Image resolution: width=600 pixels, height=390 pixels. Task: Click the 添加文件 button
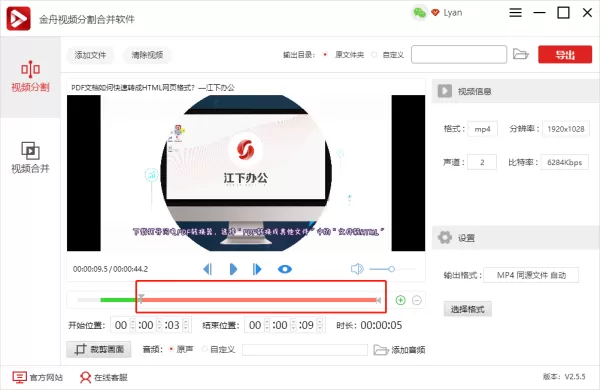[90, 55]
